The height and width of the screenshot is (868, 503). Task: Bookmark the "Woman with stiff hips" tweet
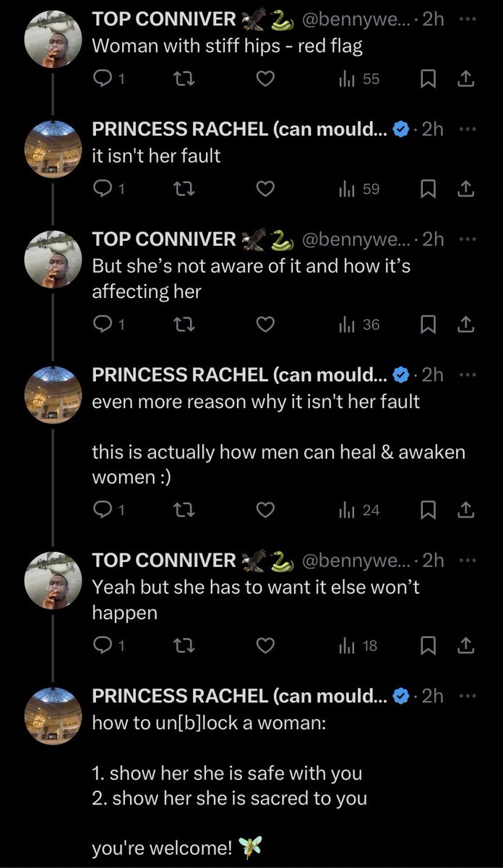pos(426,79)
